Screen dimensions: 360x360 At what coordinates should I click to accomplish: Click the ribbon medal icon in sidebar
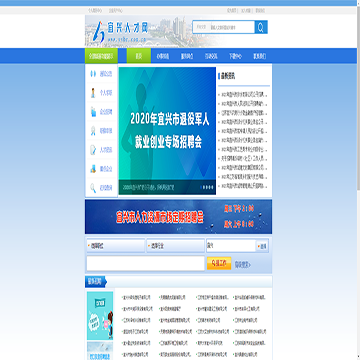point(93,131)
